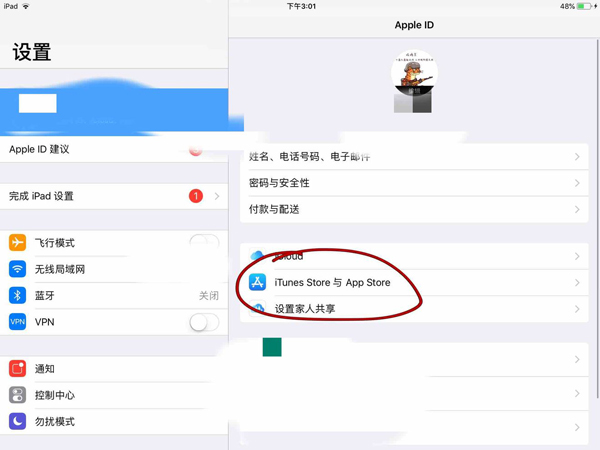This screenshot has width=600, height=450.
Task: Open chevron on iTunes Store 与 App Store row
Action: tap(577, 282)
